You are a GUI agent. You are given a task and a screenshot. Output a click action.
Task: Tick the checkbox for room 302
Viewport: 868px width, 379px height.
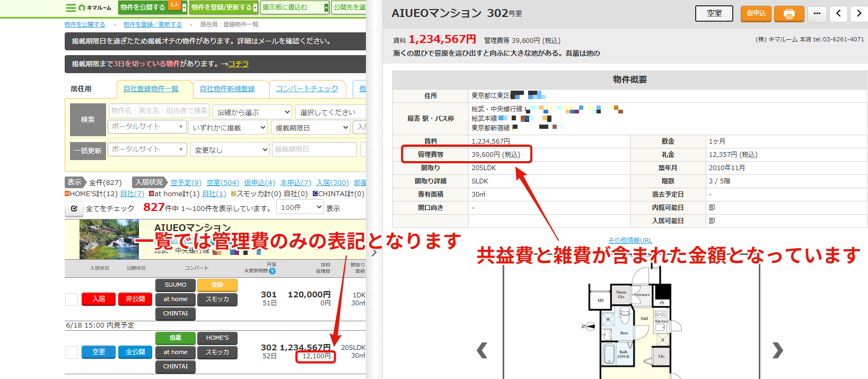click(72, 352)
